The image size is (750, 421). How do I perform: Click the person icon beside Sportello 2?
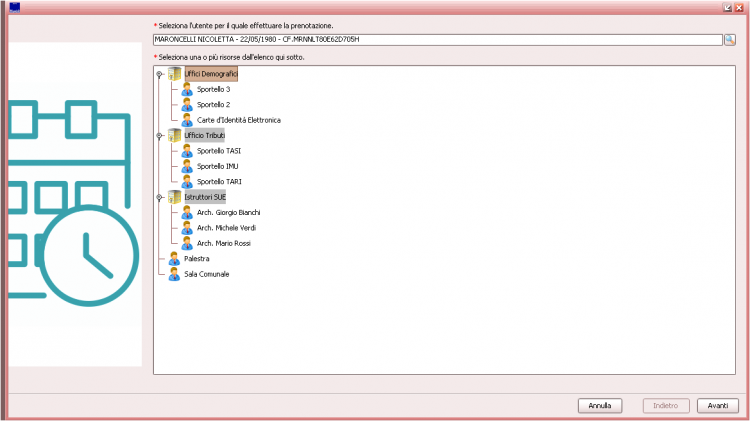tap(187, 105)
